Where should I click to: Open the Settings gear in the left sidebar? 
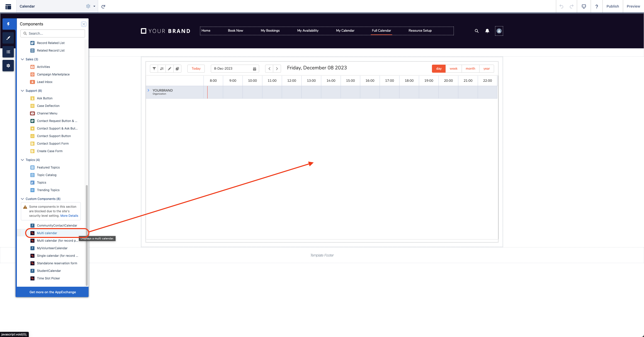click(x=8, y=66)
